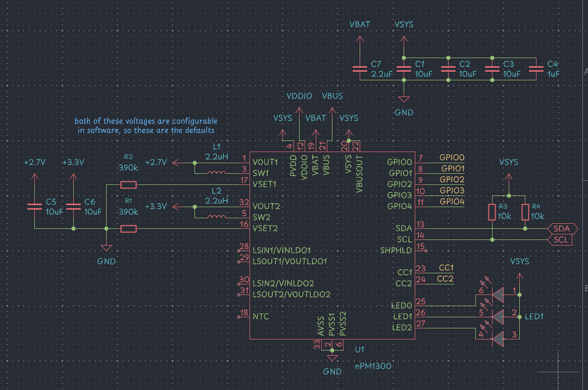Viewport: 588px width, 390px height.
Task: Click resistor R2 390k symbol
Action: 128,185
